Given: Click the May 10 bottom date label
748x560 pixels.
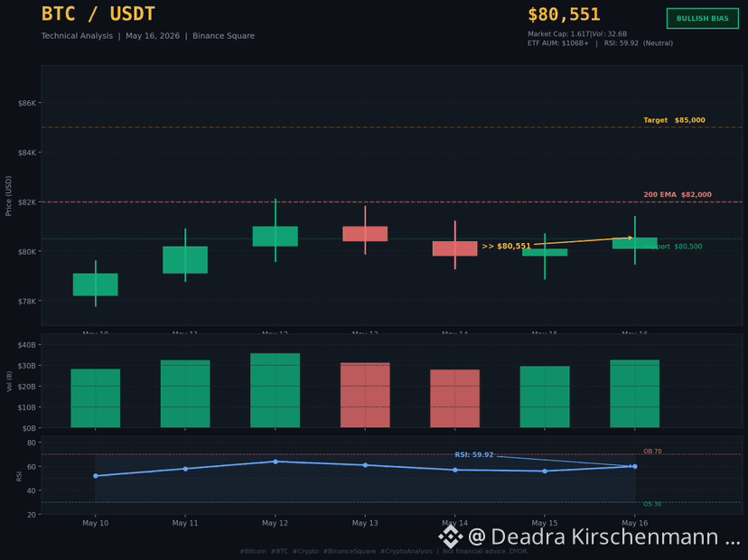Looking at the screenshot, I should [x=96, y=523].
